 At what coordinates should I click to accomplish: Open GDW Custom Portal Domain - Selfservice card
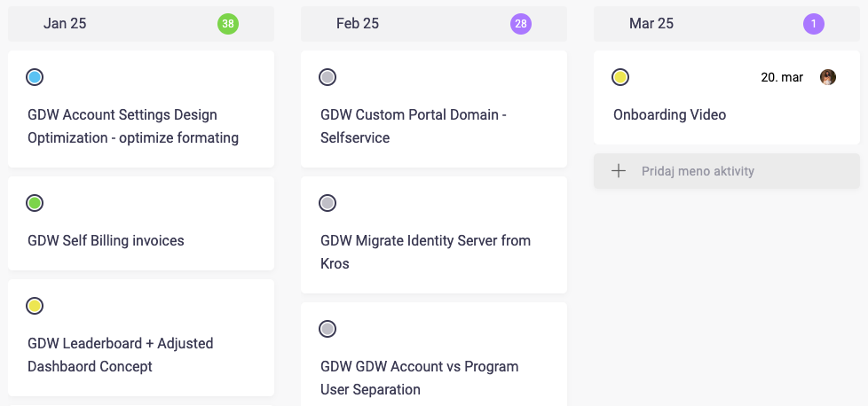(x=413, y=126)
